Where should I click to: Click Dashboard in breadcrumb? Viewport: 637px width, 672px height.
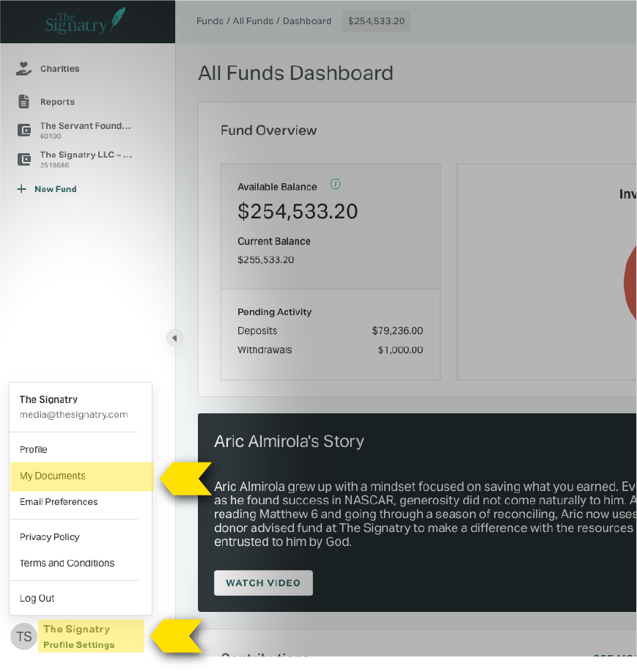307,21
